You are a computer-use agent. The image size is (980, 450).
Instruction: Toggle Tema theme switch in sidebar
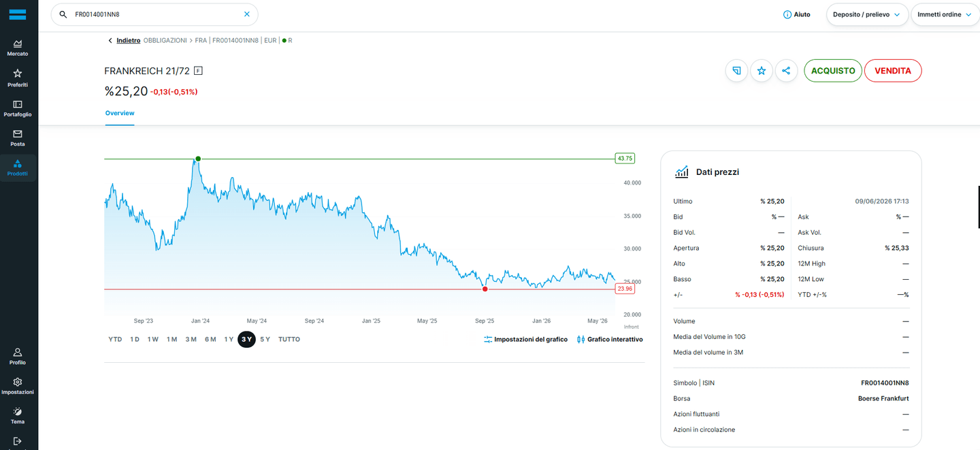[18, 415]
